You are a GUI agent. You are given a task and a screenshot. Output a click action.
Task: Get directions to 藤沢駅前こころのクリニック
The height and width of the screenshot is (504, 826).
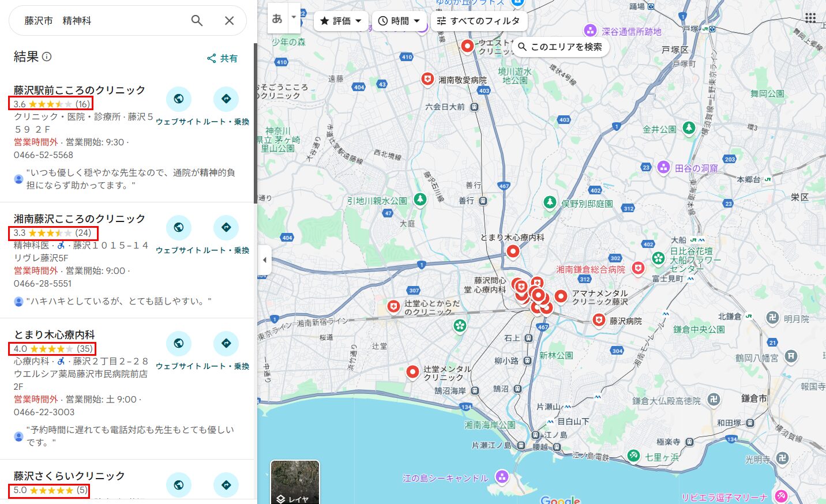pyautogui.click(x=226, y=99)
